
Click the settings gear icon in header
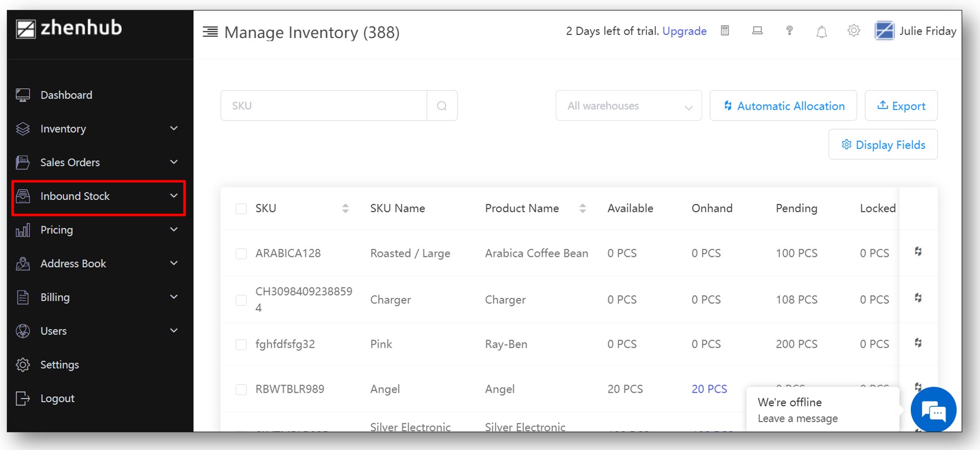point(854,31)
